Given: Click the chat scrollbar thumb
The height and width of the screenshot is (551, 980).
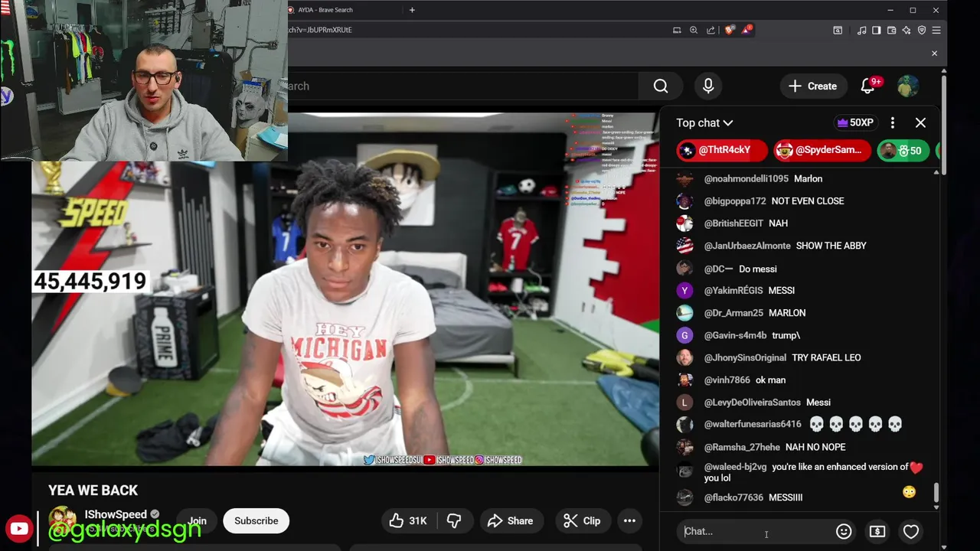Looking at the screenshot, I should pyautogui.click(x=936, y=493).
